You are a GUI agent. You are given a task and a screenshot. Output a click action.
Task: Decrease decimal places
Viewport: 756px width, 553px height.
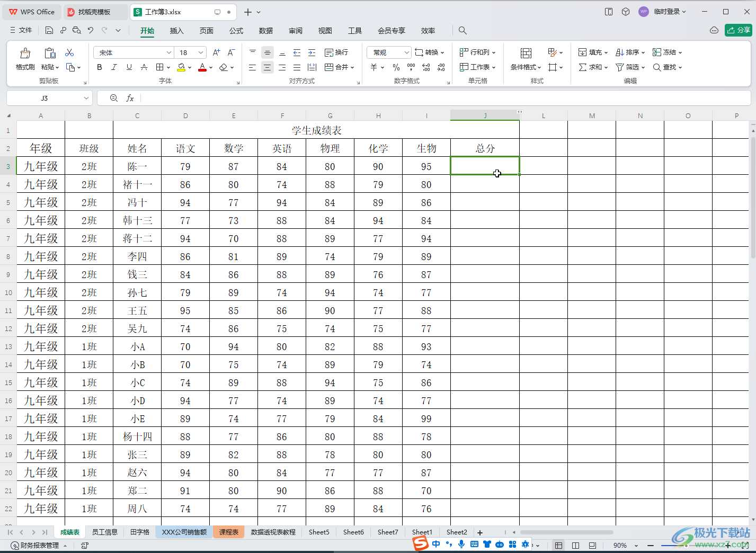pyautogui.click(x=441, y=67)
